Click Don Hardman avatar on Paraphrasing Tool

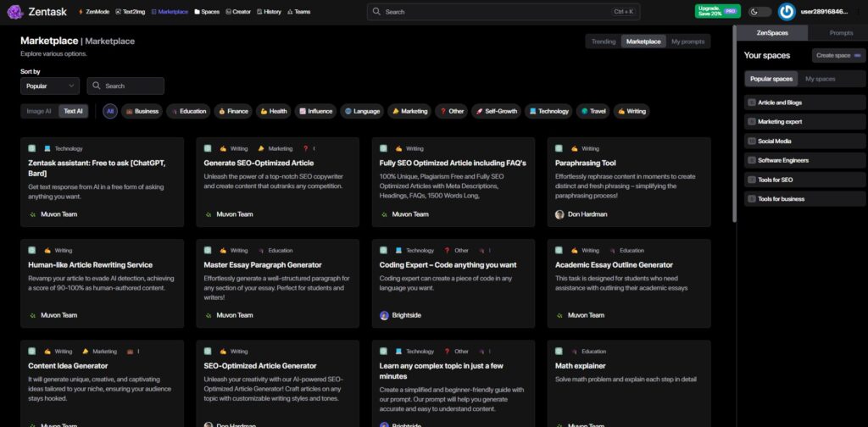[x=559, y=214]
